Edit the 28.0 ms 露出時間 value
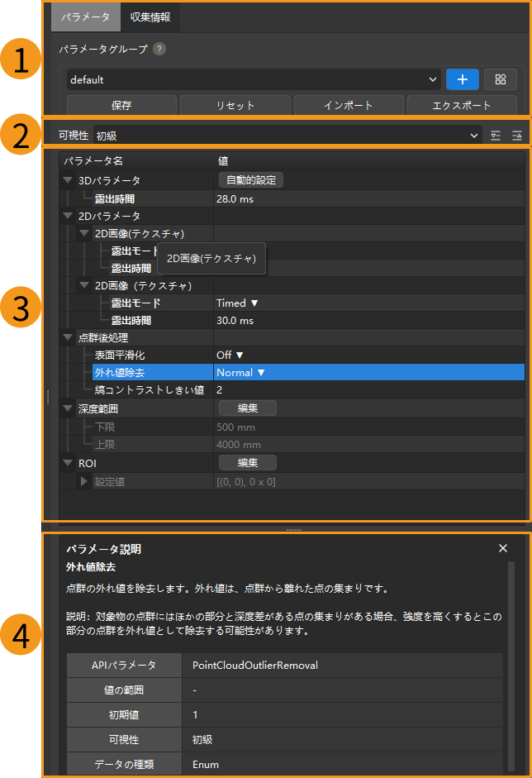Viewport: 532px width, 778px height. tap(235, 199)
